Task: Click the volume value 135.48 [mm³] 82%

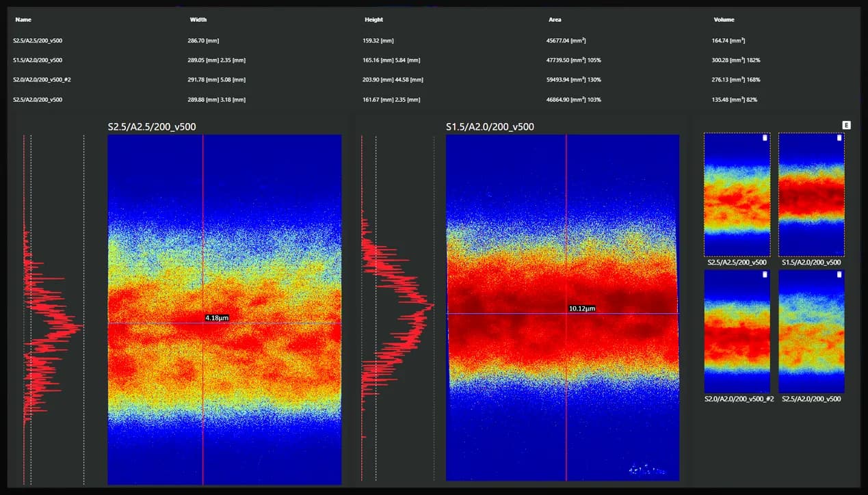Action: pos(734,100)
